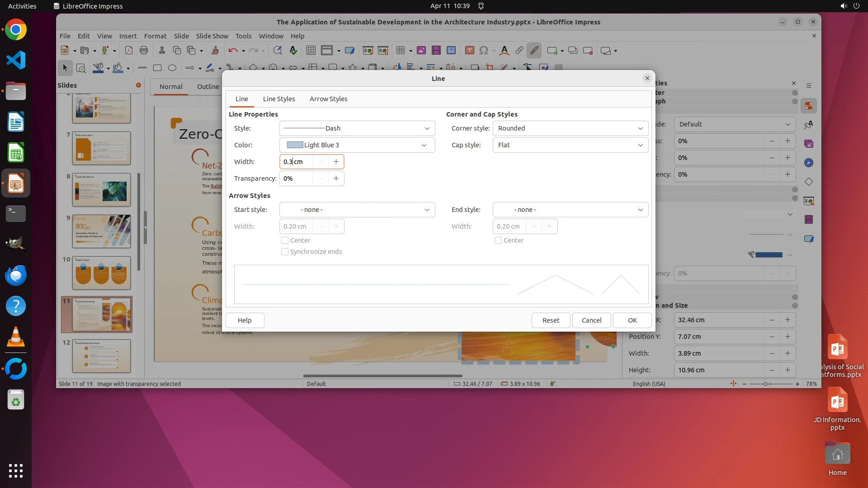Enable the Synchronize ends checkbox
868x488 pixels.
pos(285,252)
